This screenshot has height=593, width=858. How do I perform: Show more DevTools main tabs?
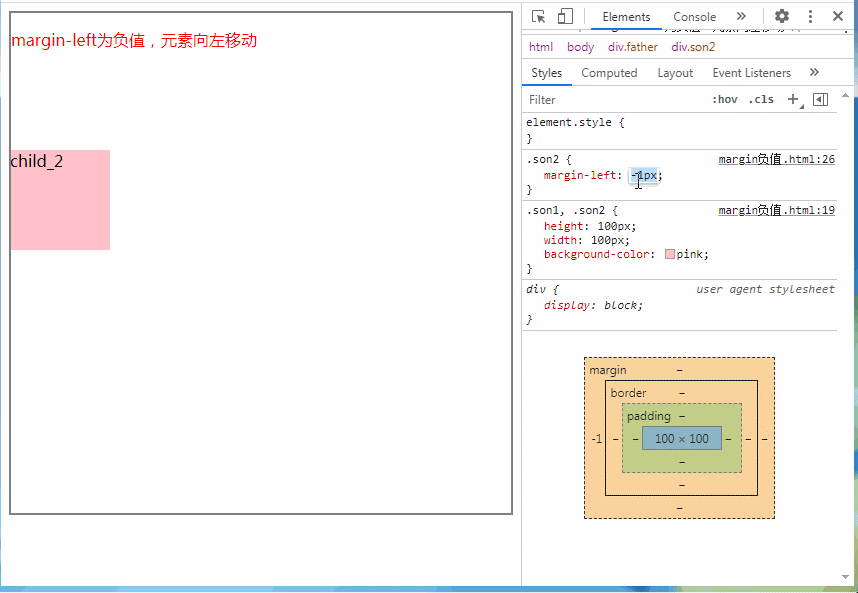[741, 16]
